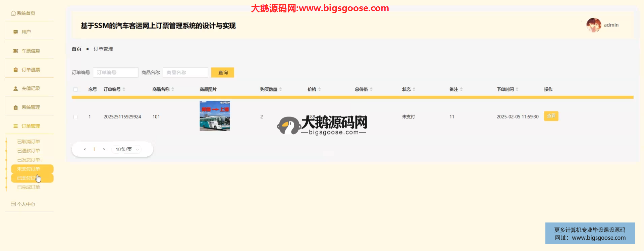Viewport: 644px width, 251px height.
Task: Click the 系统管理 sidebar icon
Action: [15, 107]
